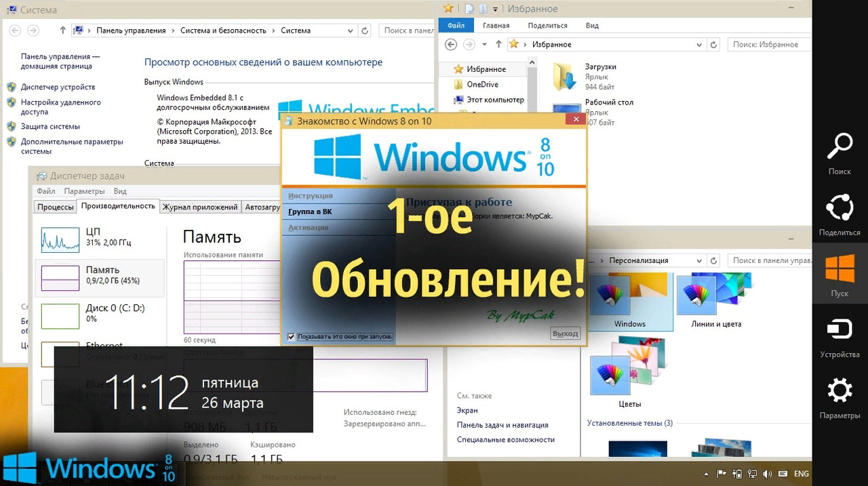Open Главная ribbon tab
Viewport: 868px width, 486px height.
496,26
